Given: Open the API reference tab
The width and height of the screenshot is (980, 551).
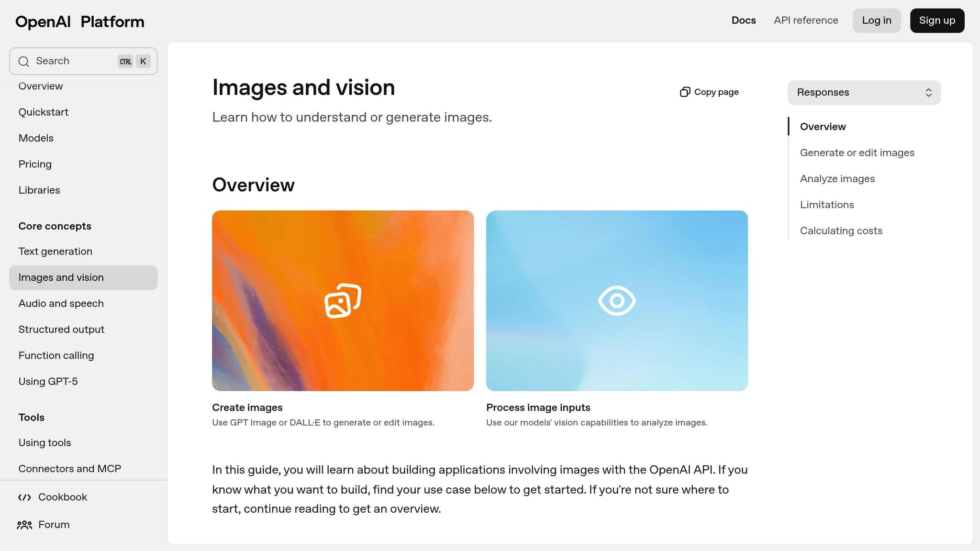Looking at the screenshot, I should click(x=806, y=21).
